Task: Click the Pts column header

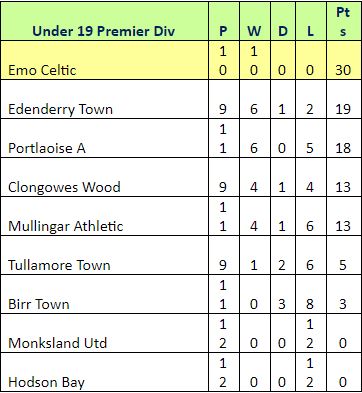Action: [343, 22]
